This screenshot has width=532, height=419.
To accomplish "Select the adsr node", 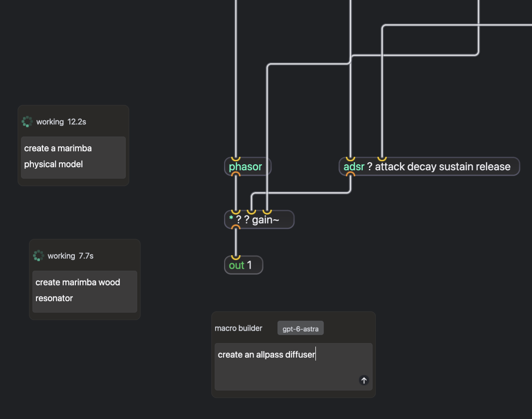I will click(429, 167).
